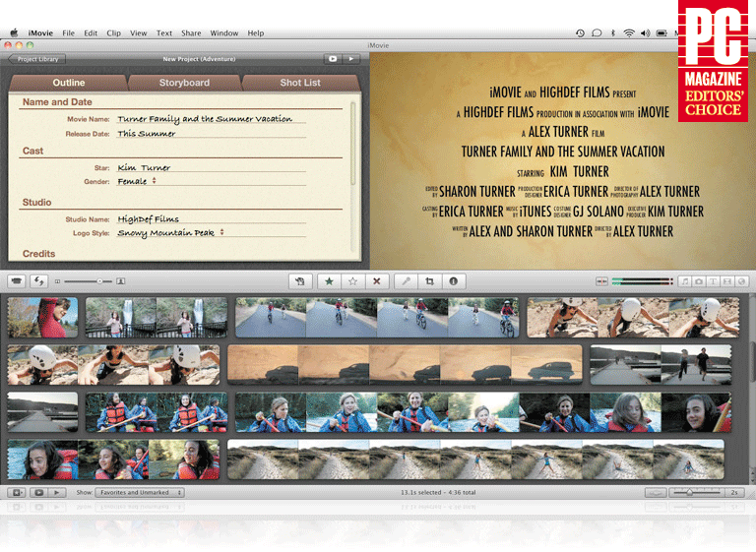Edit the Release Date field
Viewport: 756px width, 552px height.
212,133
